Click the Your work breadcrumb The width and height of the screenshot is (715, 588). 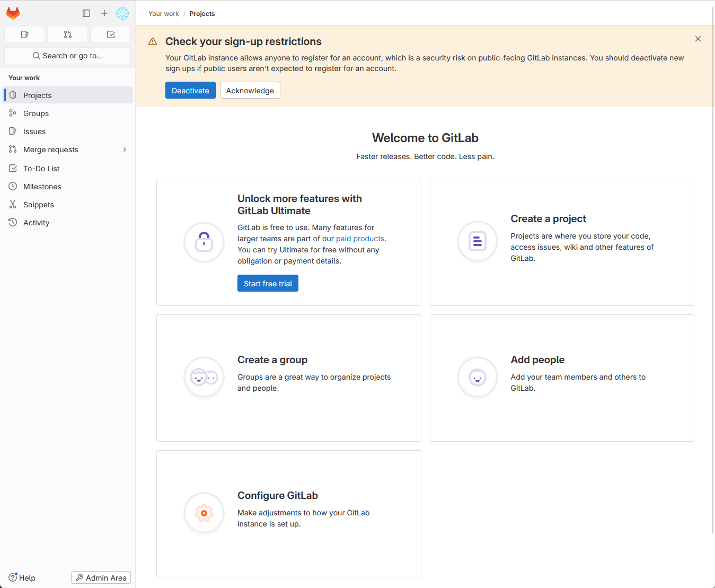(164, 14)
